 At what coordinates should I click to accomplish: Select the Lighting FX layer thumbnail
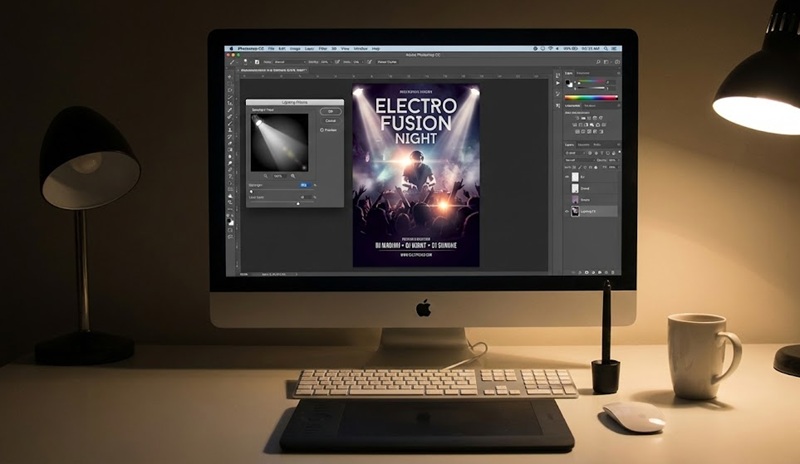click(x=575, y=211)
